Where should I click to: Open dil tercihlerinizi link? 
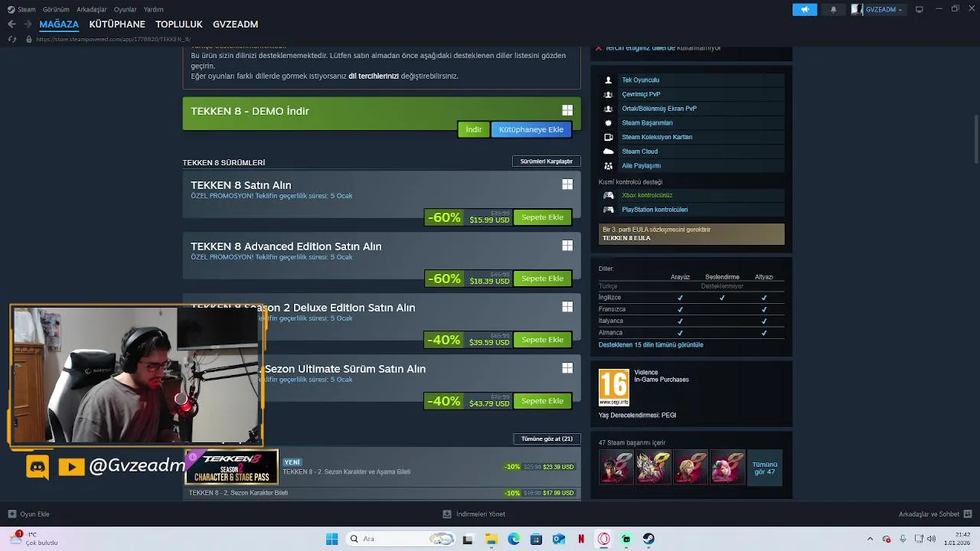coord(374,76)
